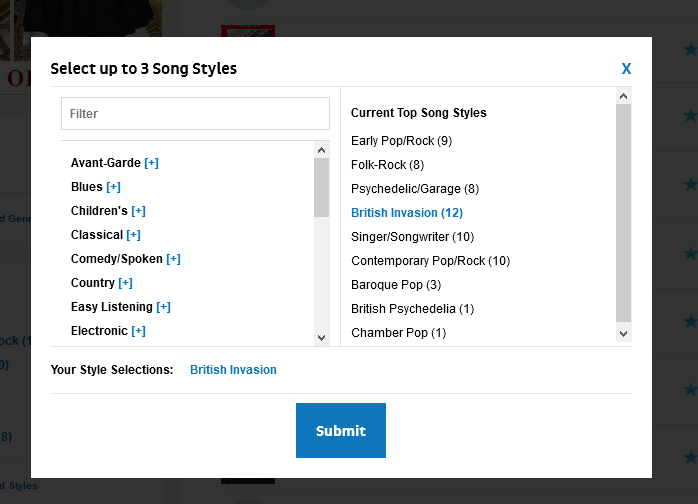Select Singer/Songwriter (10) style
Viewport: 698px width, 504px height.
click(412, 237)
